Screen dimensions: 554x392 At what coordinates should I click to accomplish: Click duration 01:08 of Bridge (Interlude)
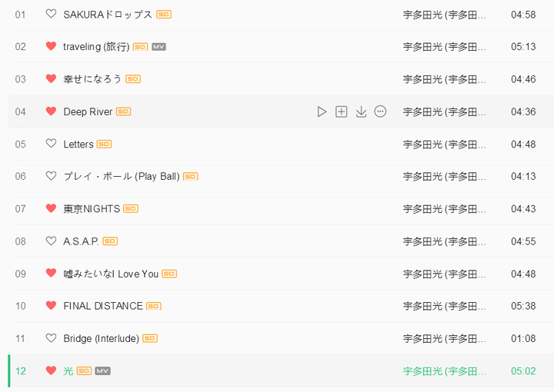pos(523,338)
